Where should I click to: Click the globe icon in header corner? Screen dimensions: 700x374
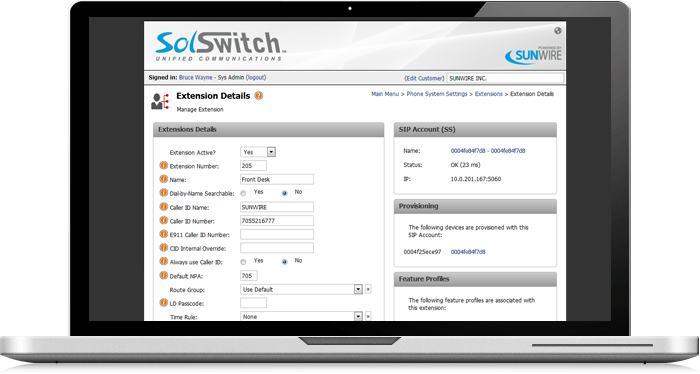pyautogui.click(x=558, y=31)
